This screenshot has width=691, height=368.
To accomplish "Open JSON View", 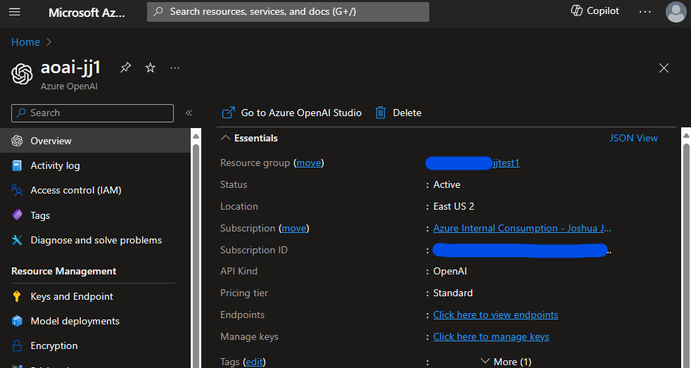I will [633, 138].
